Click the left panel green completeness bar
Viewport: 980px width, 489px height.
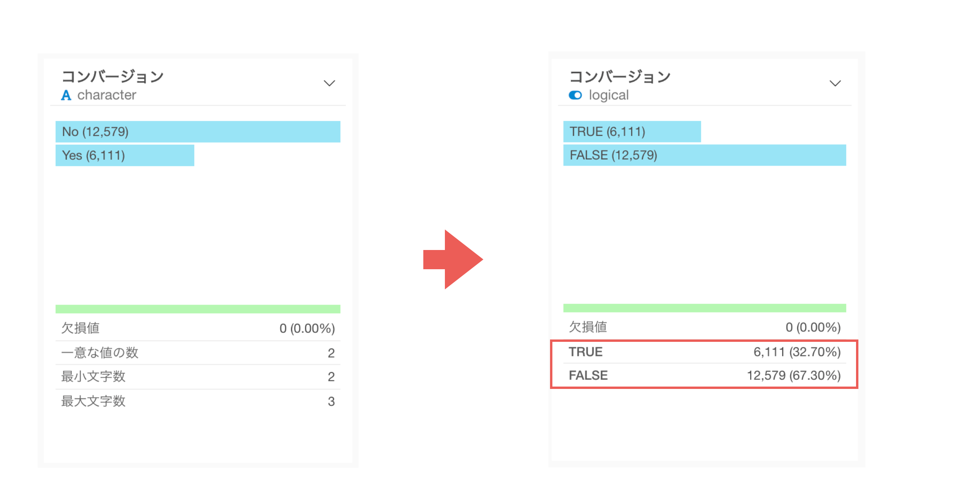(198, 309)
